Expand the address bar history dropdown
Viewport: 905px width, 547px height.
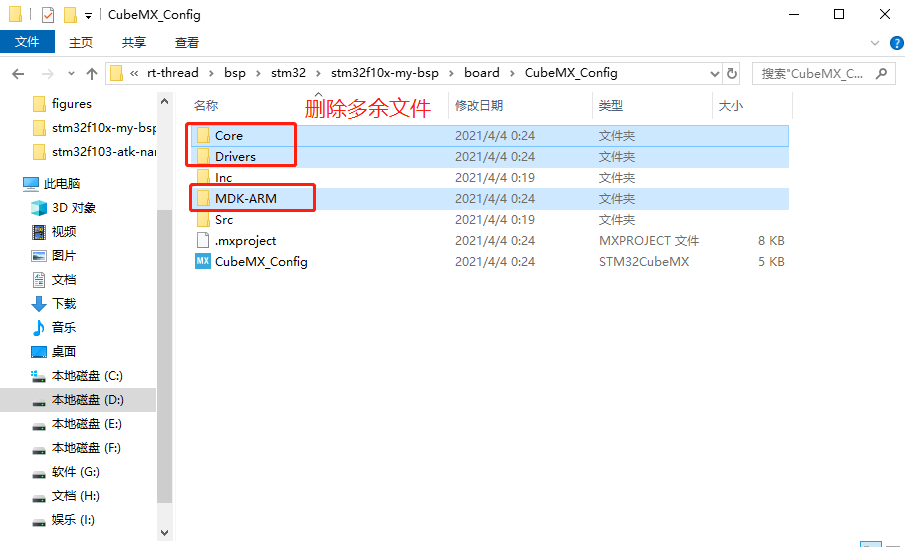(715, 74)
